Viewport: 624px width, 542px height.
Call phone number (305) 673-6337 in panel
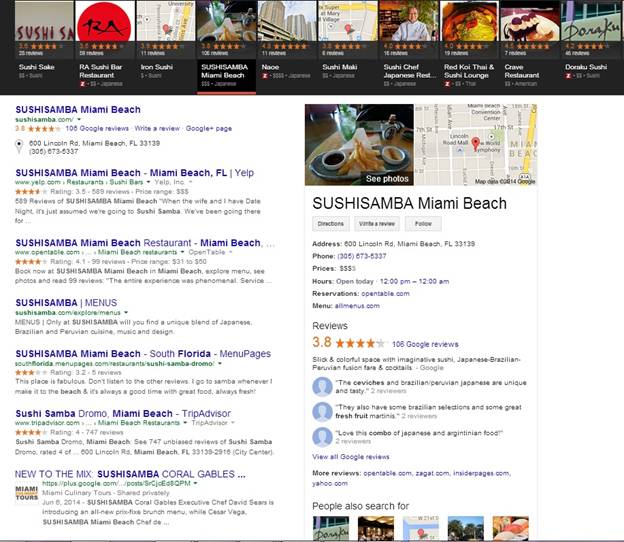(x=362, y=256)
